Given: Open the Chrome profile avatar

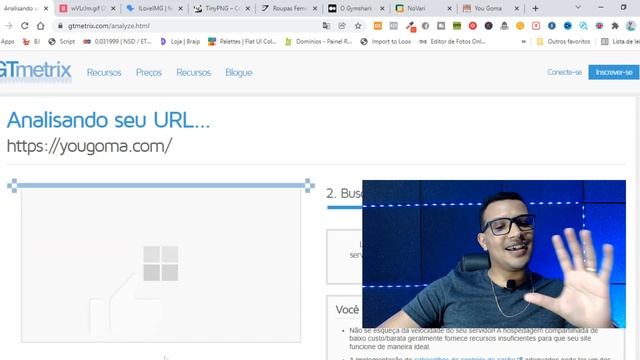Looking at the screenshot, I should click(631, 26).
